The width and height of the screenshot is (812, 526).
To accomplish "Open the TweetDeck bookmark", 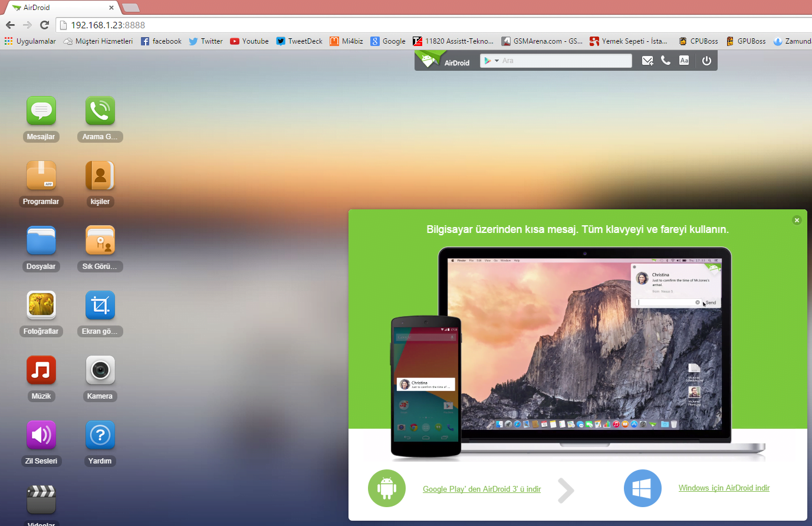I will tap(300, 41).
